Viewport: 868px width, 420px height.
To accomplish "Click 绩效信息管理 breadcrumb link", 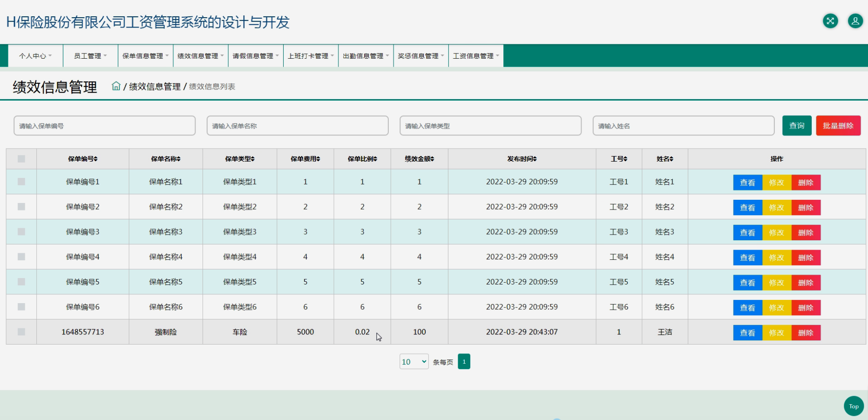I will (155, 87).
